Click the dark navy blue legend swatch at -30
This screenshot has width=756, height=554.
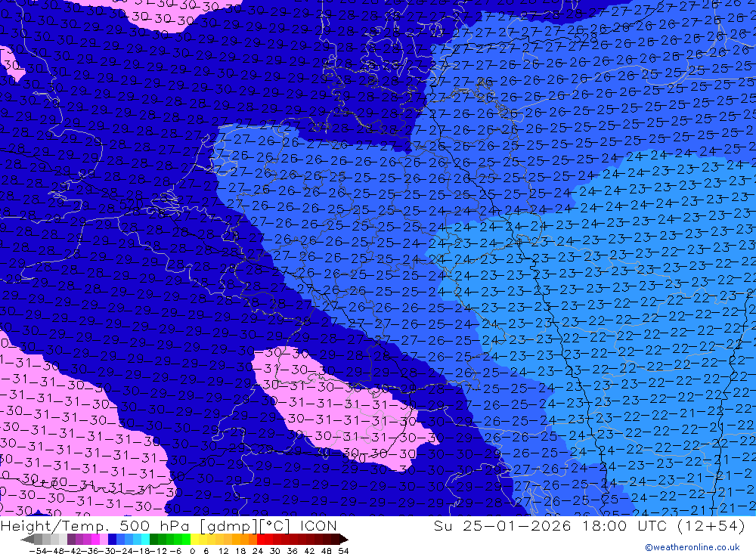click(x=112, y=539)
